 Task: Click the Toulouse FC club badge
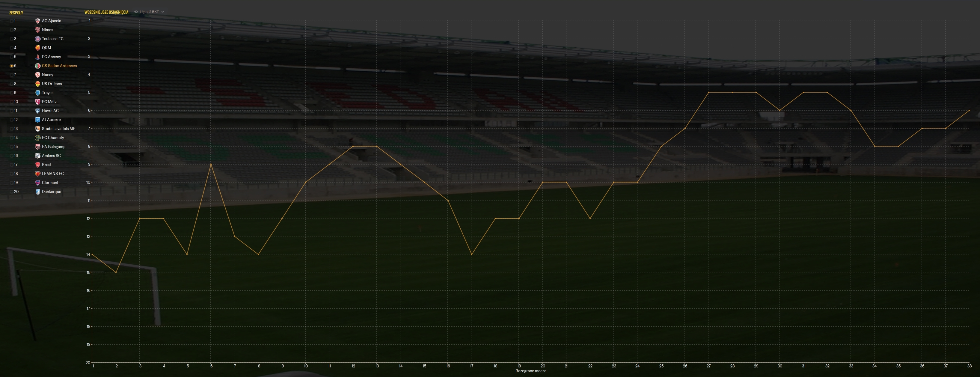pos(38,39)
